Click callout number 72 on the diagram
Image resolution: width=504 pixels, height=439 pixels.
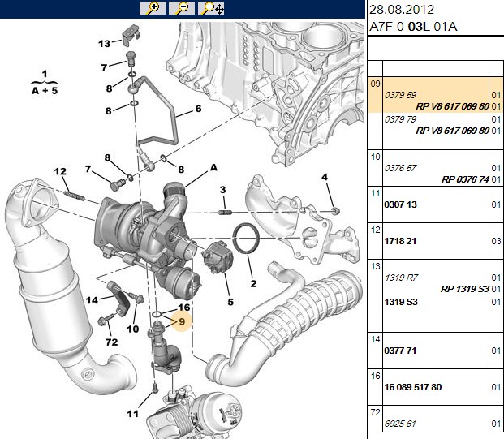coord(111,342)
